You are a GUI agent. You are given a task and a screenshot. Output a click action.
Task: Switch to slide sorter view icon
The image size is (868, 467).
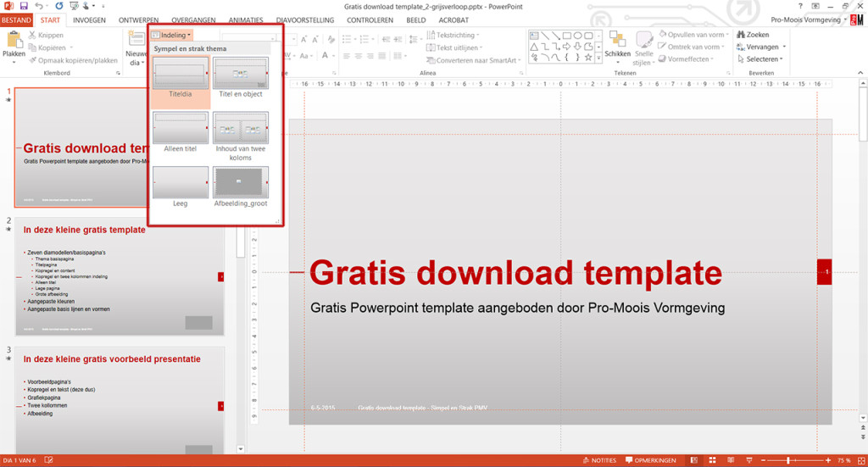712,460
